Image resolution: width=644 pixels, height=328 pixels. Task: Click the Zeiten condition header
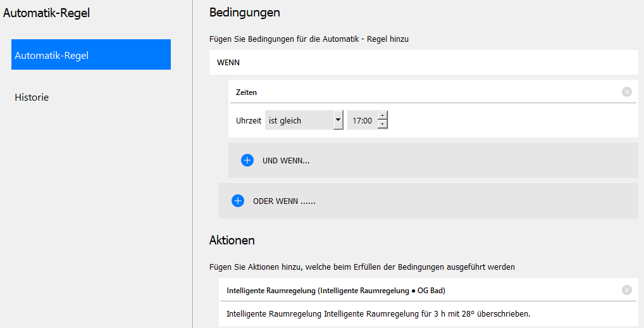(247, 92)
